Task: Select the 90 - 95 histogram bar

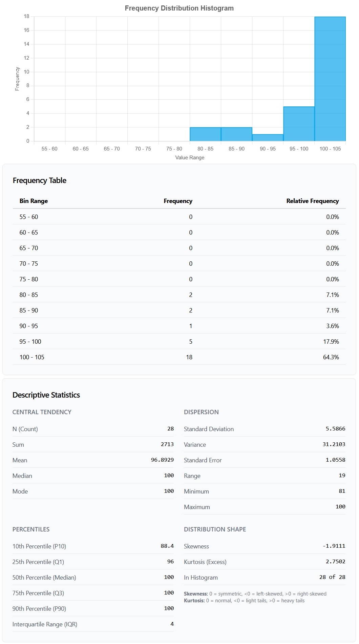Action: coord(268,138)
